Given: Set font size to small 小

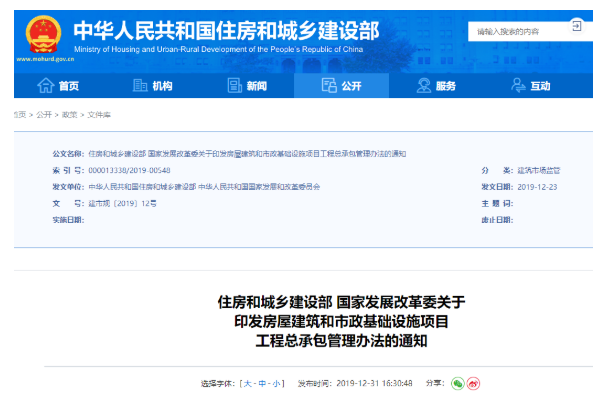Looking at the screenshot, I should tap(276, 384).
